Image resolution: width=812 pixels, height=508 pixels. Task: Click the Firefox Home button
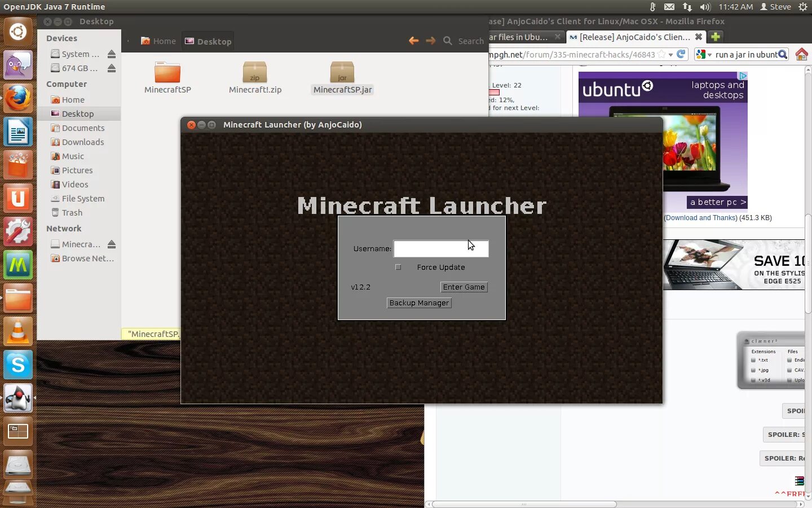click(801, 54)
